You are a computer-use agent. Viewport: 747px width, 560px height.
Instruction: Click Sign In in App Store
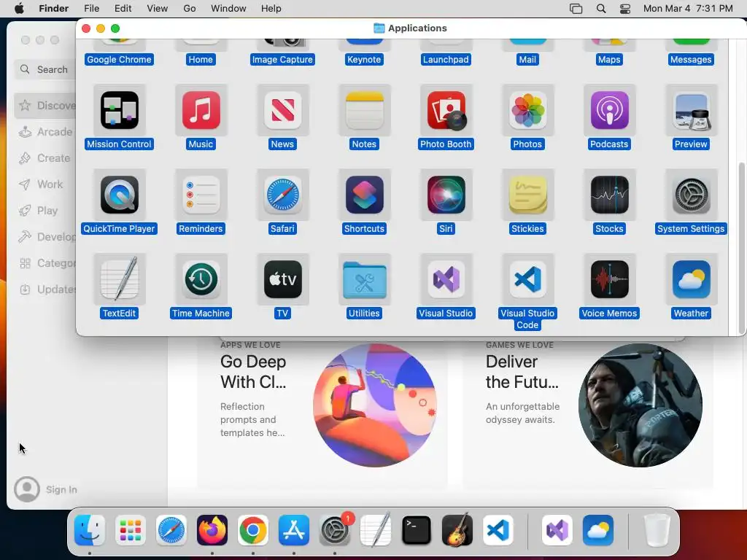tap(46, 489)
